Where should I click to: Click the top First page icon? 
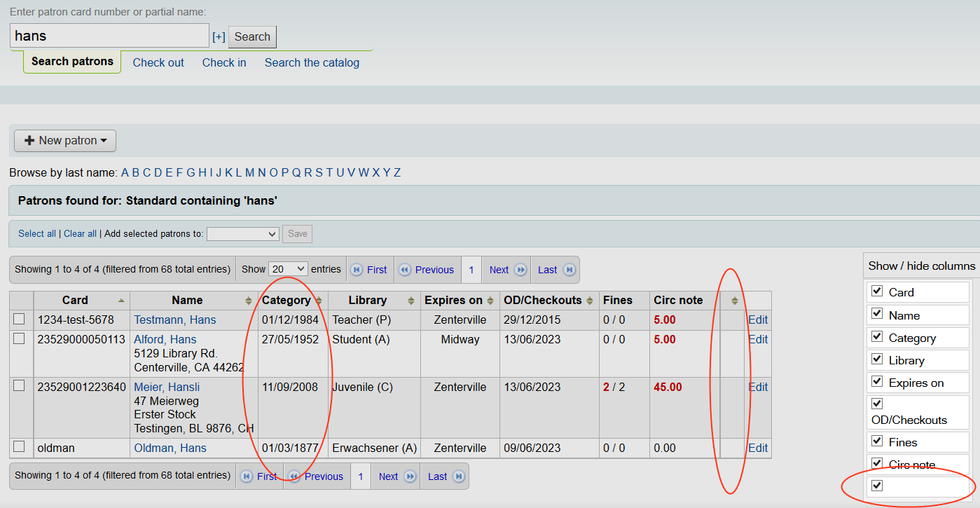click(x=357, y=270)
